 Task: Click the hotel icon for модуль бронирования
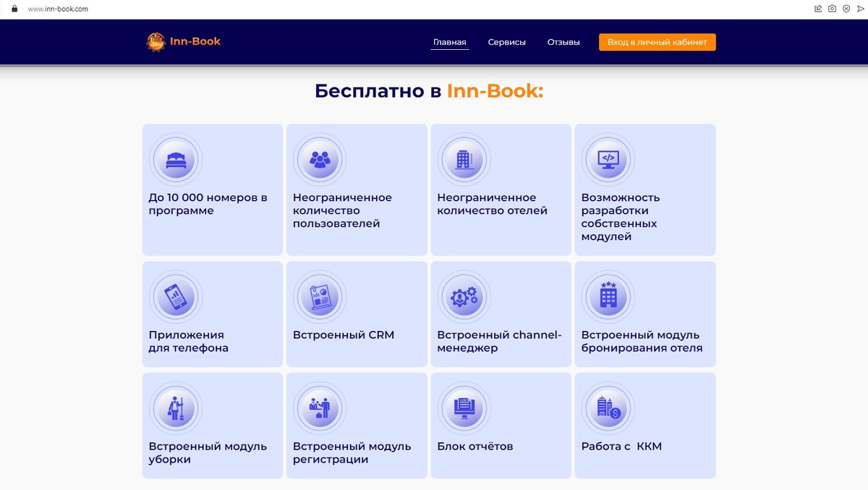tap(608, 296)
